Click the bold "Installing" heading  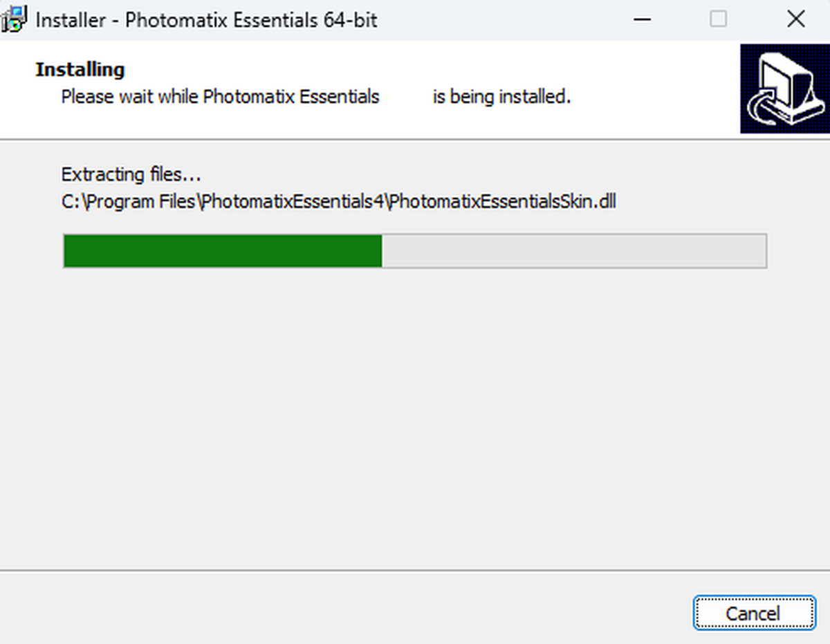[x=80, y=70]
